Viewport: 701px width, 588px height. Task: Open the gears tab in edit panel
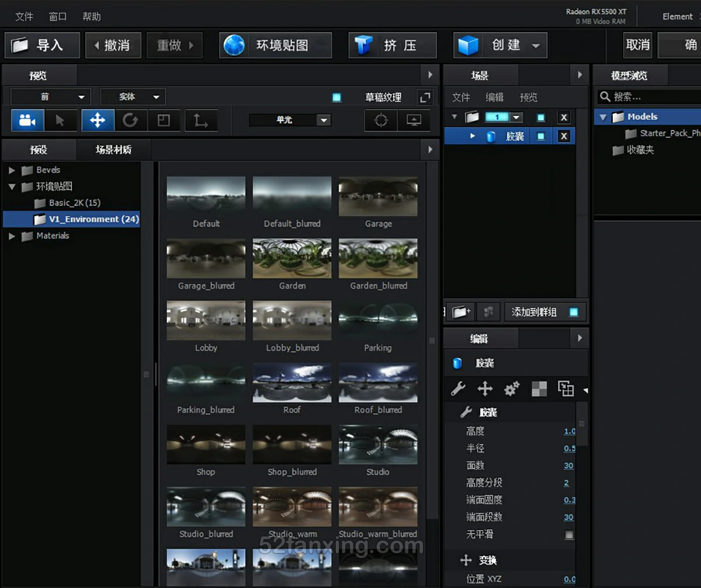(x=512, y=388)
